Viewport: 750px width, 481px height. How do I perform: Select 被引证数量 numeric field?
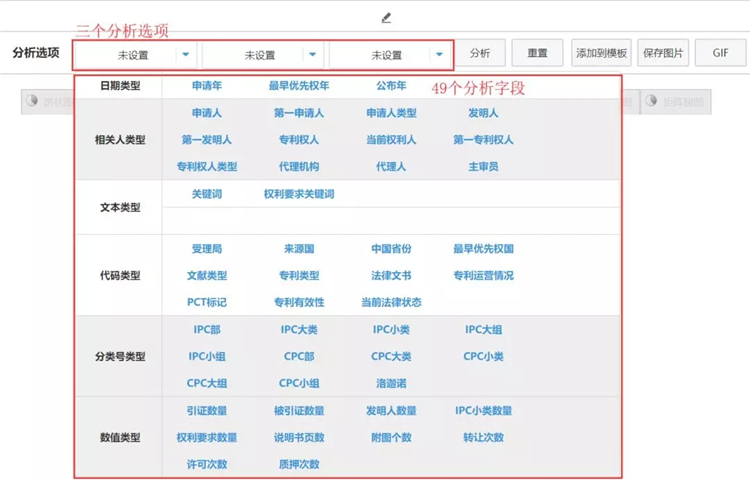click(299, 411)
